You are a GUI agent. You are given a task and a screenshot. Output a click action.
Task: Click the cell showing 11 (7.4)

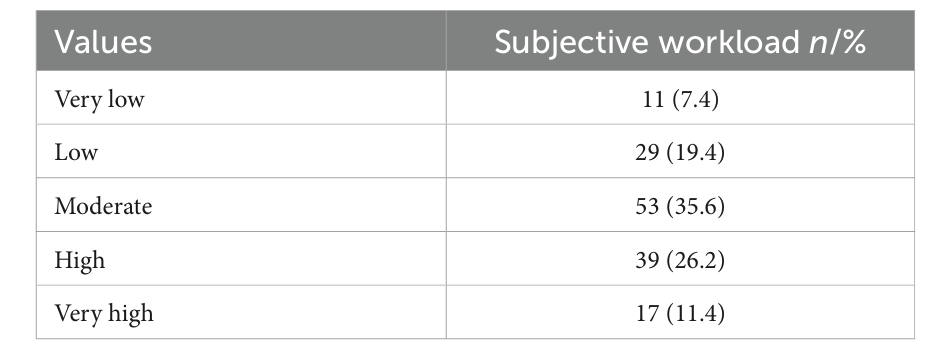point(680,99)
